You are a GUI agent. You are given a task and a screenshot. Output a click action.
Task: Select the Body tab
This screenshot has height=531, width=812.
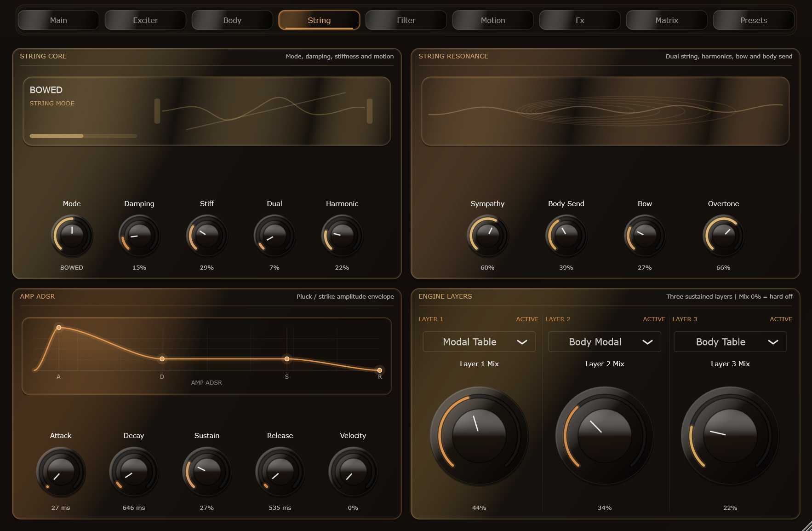pyautogui.click(x=232, y=20)
